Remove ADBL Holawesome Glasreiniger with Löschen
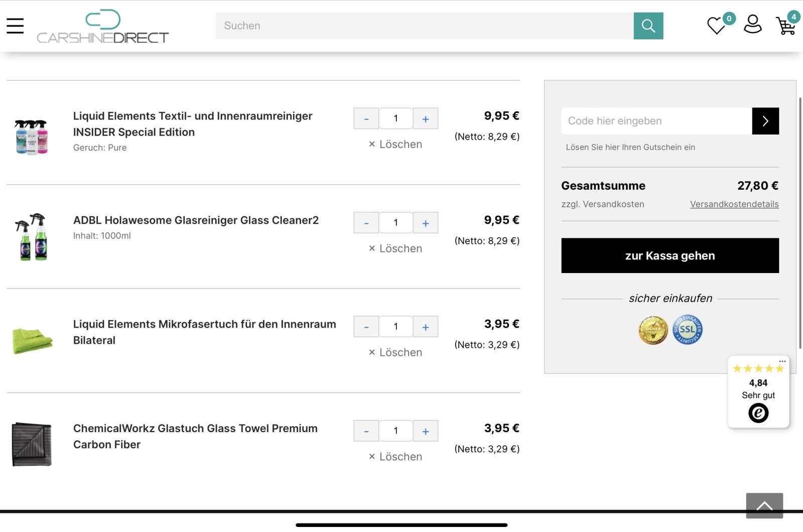Image resolution: width=803 pixels, height=532 pixels. click(395, 248)
